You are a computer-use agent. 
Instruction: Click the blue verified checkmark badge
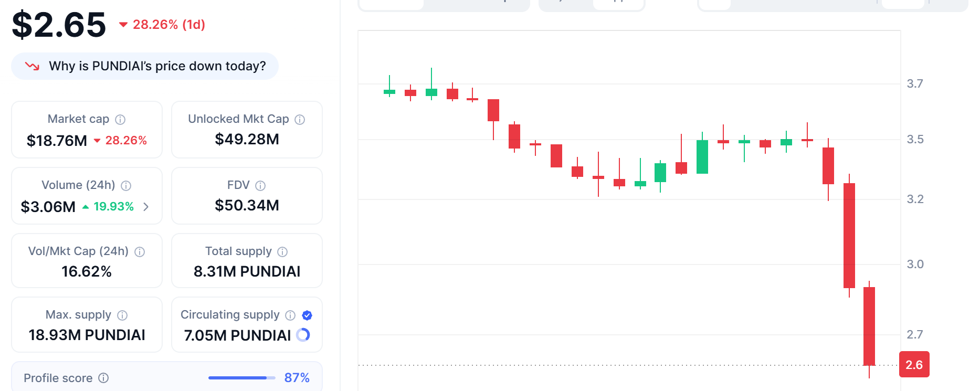click(308, 315)
